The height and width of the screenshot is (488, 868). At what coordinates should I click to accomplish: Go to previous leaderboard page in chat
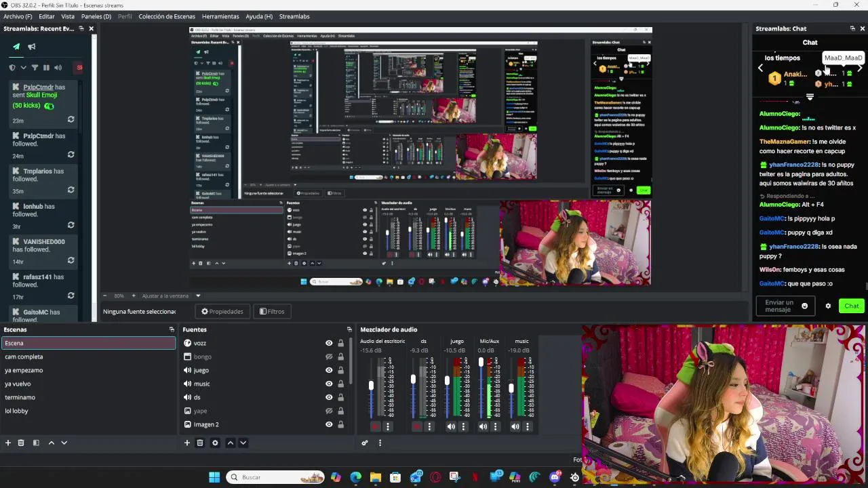point(760,68)
